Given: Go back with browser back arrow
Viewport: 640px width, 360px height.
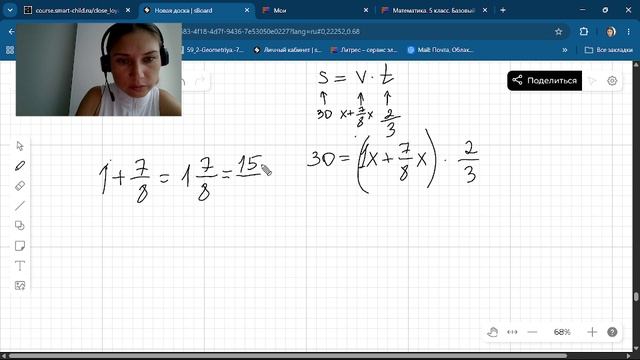Looking at the screenshot, I should pyautogui.click(x=11, y=31).
